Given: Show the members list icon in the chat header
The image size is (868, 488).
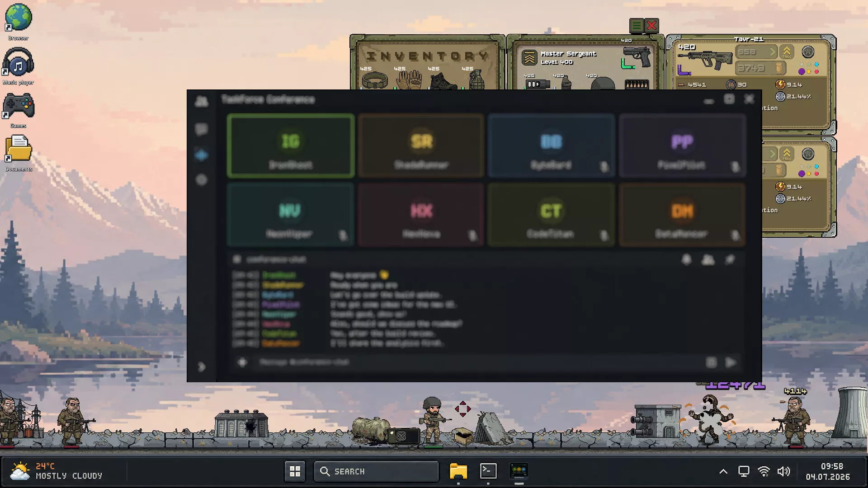Looking at the screenshot, I should tap(708, 260).
